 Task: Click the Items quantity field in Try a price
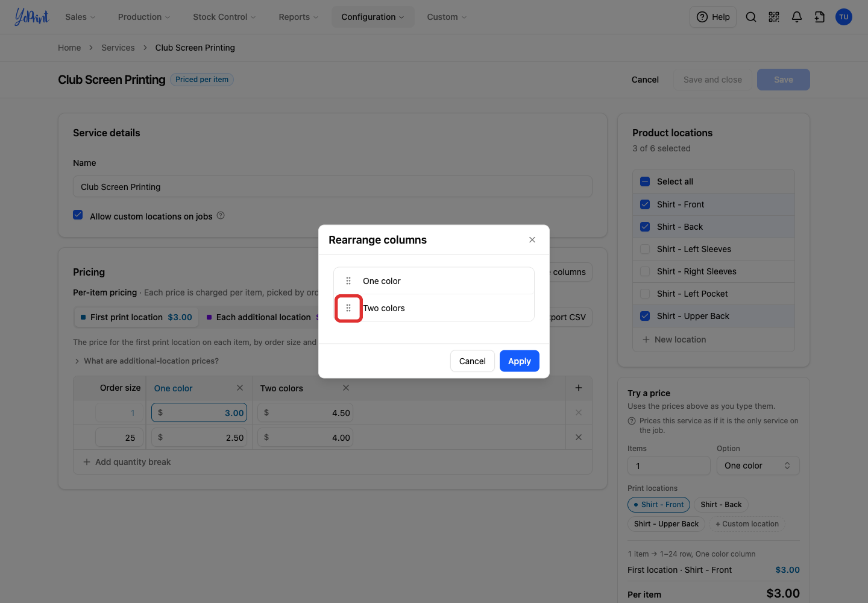point(668,466)
